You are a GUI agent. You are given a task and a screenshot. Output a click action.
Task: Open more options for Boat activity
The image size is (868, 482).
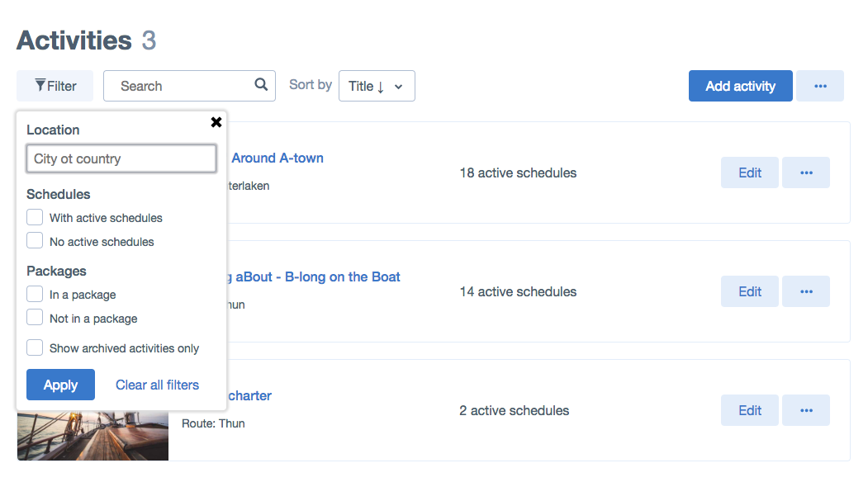[805, 291]
